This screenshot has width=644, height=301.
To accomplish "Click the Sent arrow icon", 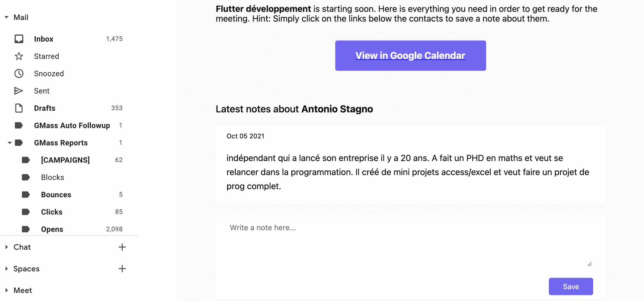I will (x=19, y=91).
